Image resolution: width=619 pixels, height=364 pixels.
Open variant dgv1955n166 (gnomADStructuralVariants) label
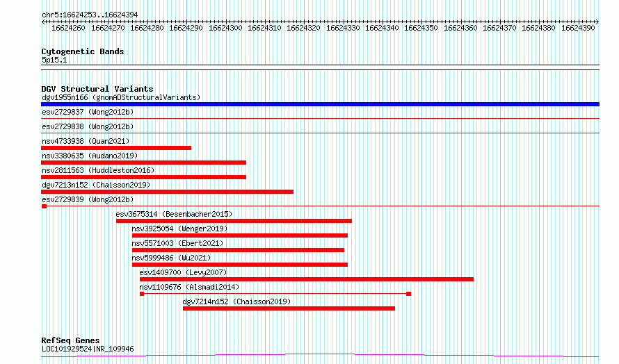point(121,97)
